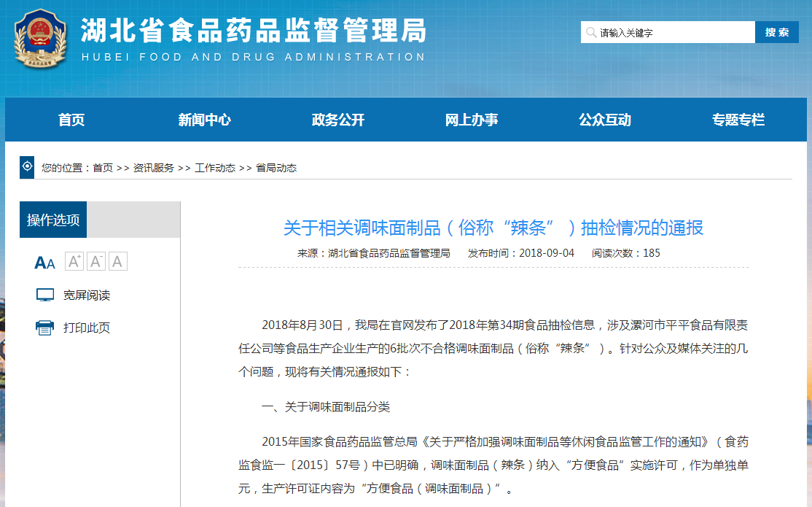Open the 公众互动 menu item
This screenshot has height=507, width=812.
pos(605,120)
